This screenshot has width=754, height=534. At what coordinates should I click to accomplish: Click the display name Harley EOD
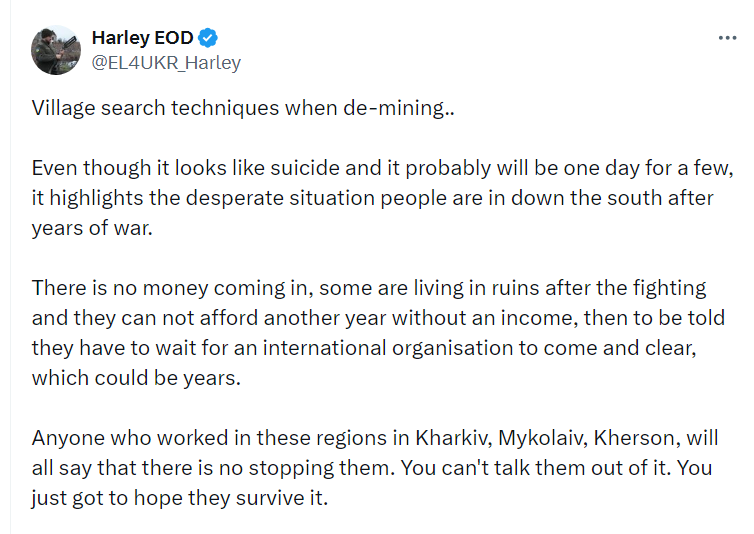(x=142, y=38)
